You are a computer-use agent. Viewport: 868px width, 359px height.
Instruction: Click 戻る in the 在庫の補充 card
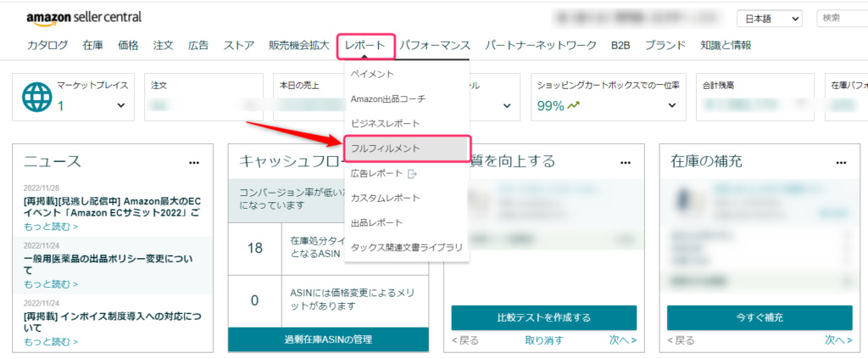pyautogui.click(x=681, y=340)
